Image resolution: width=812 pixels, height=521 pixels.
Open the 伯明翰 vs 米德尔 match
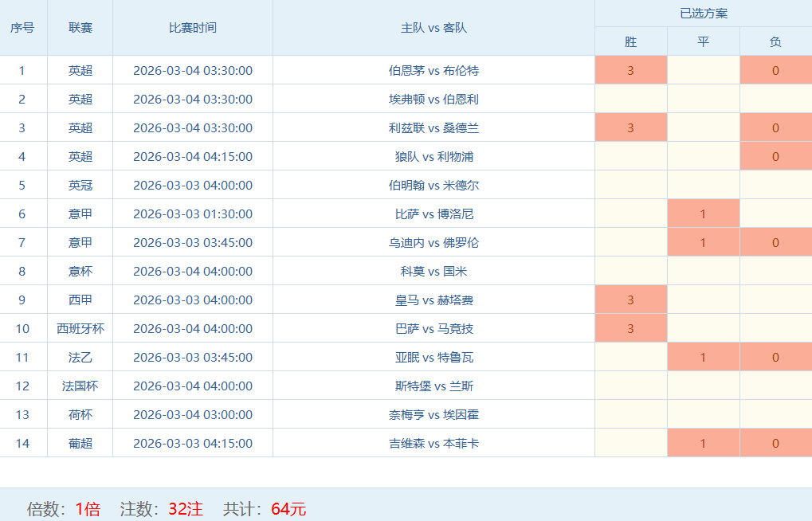(x=433, y=185)
